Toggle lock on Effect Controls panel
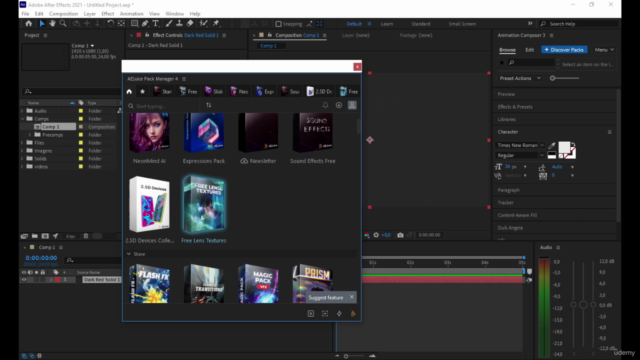 pos(147,35)
